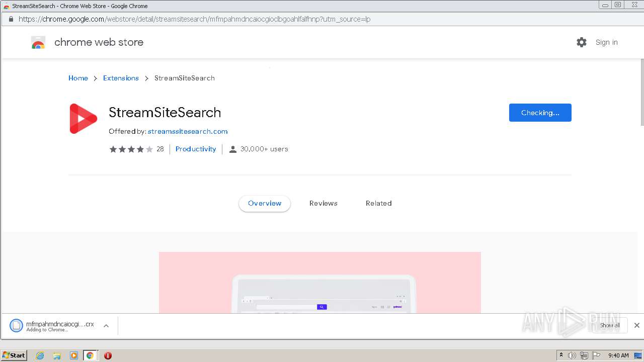644x362 pixels.
Task: Open Internet Explorer from the taskbar
Action: tap(40, 355)
